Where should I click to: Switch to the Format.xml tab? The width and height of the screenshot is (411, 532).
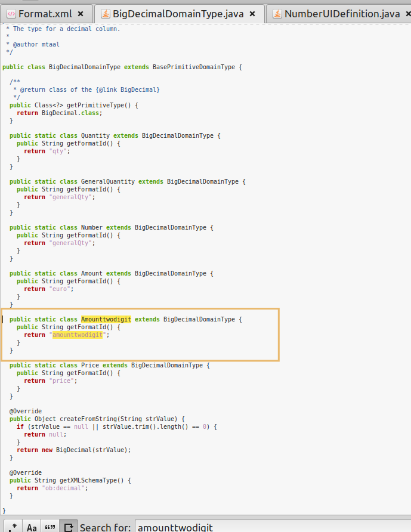tap(45, 13)
